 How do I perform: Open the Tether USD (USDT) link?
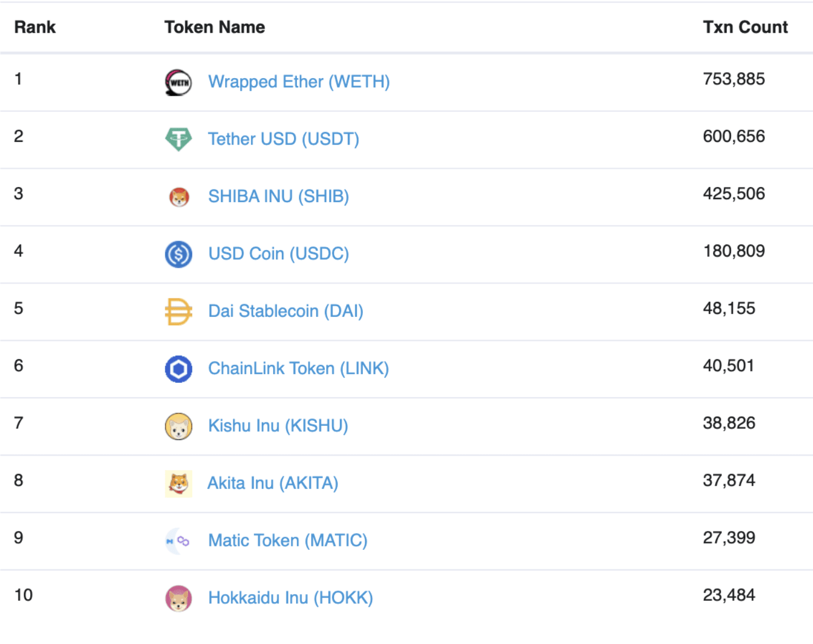(x=284, y=139)
